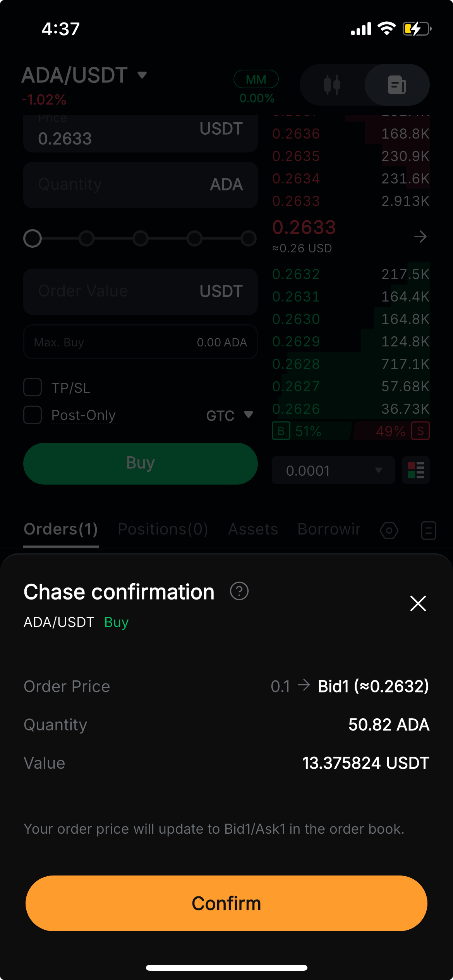
Task: Select the order form view icon
Action: point(397,85)
